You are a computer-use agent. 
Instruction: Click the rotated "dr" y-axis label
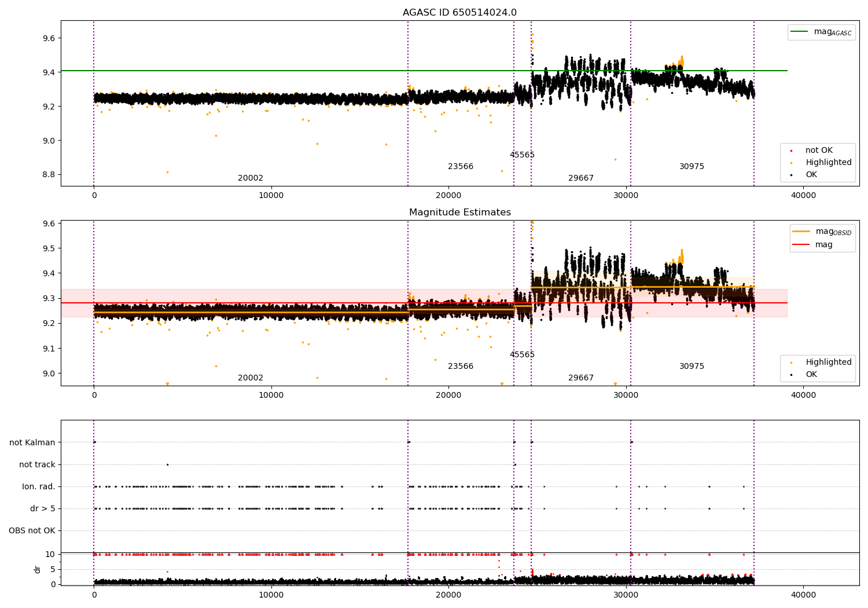[x=37, y=569]
